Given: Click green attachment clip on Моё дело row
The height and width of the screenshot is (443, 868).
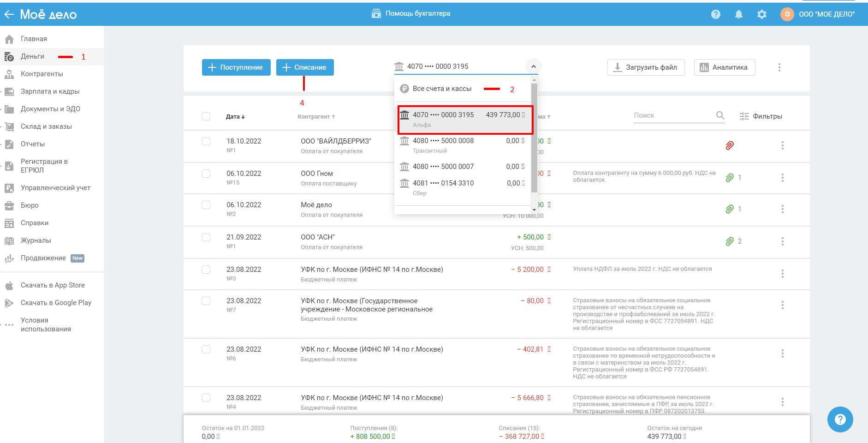Looking at the screenshot, I should 730,209.
